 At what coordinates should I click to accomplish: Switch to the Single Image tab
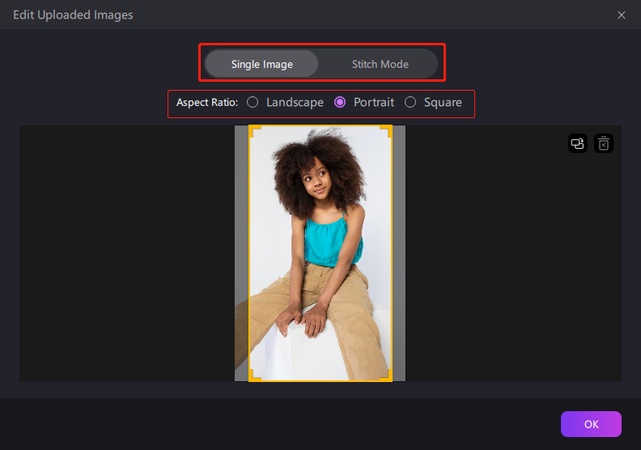[x=262, y=64]
